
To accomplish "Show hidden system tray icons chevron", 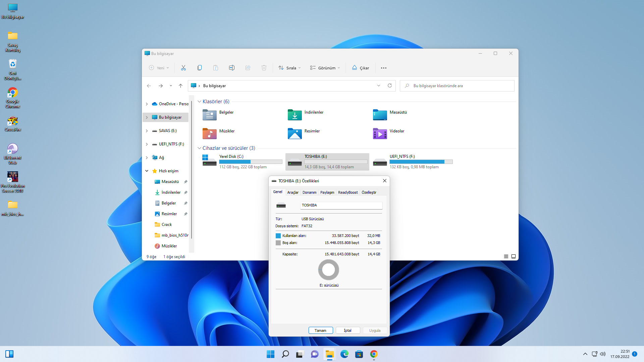I will (x=585, y=354).
